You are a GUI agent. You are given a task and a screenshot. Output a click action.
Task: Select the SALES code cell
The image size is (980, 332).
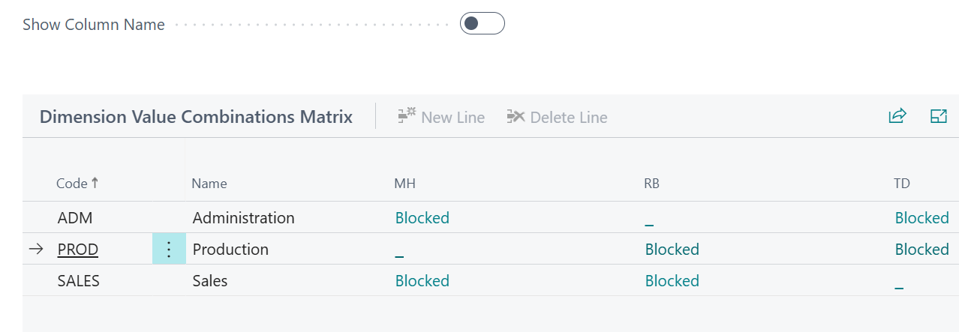click(x=79, y=281)
